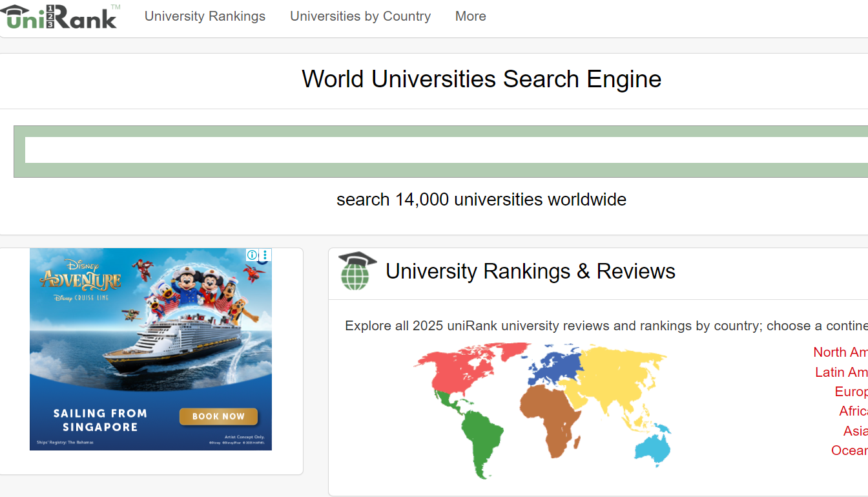Click the ad info (i) icon
Image resolution: width=868 pixels, height=497 pixels.
click(x=252, y=255)
